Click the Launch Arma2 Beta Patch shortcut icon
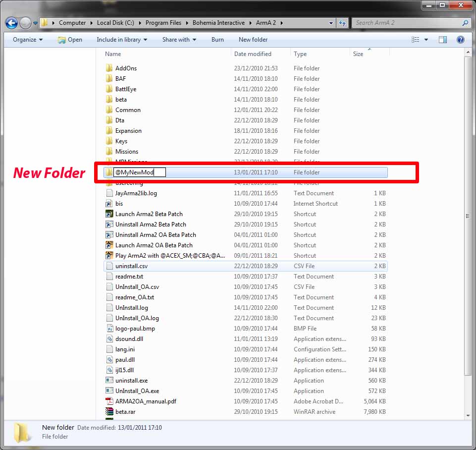Viewport: 476px width, 450px height. (x=109, y=214)
